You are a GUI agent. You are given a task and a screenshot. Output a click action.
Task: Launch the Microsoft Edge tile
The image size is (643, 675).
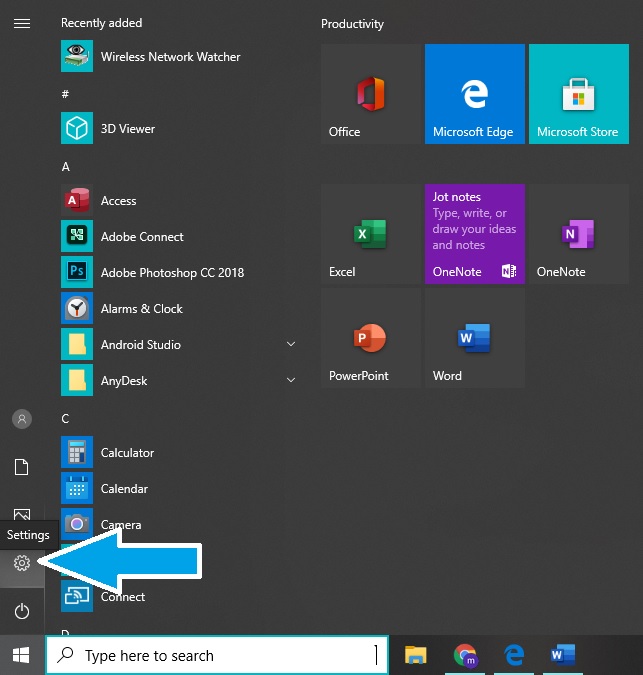point(474,94)
